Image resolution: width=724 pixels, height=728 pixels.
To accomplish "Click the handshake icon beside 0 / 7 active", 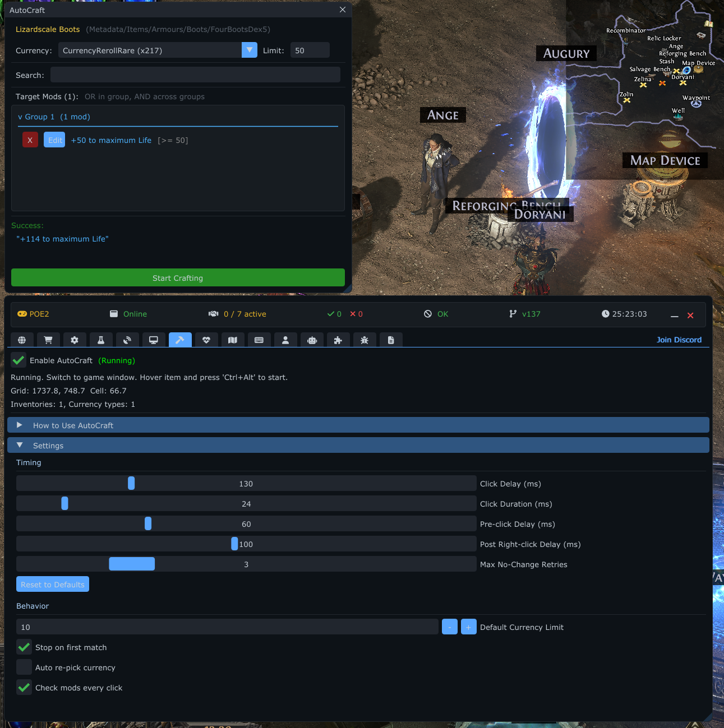I will 214,314.
